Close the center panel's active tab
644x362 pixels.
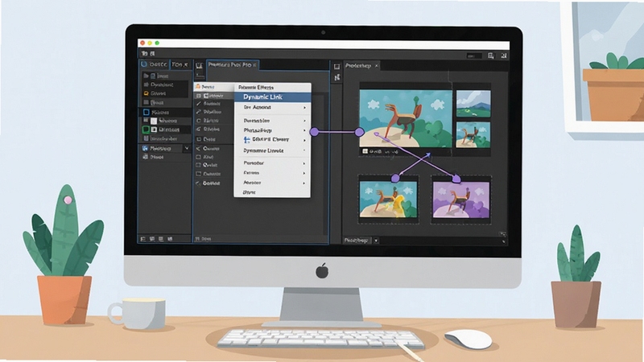pyautogui.click(x=254, y=65)
